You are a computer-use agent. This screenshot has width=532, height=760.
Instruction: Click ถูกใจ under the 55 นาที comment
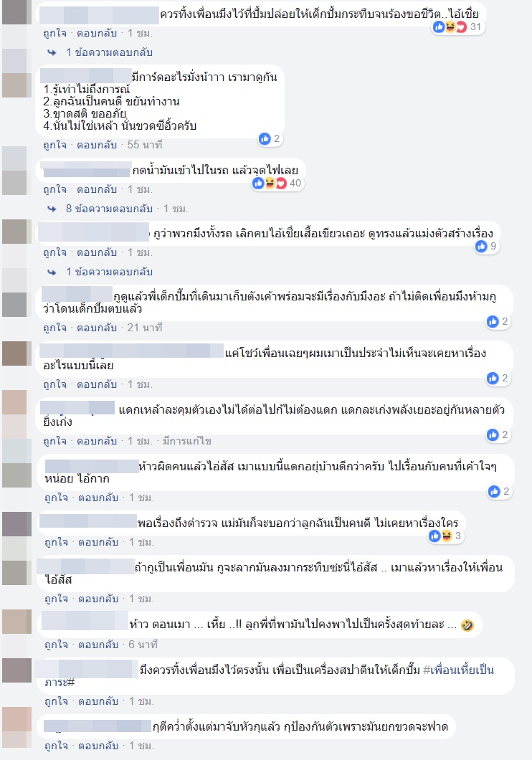point(54,145)
